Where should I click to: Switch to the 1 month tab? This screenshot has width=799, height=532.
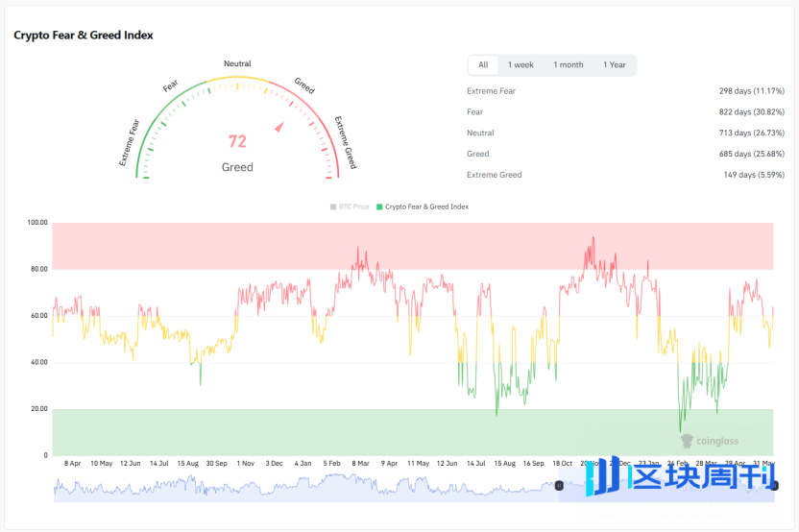(x=569, y=64)
